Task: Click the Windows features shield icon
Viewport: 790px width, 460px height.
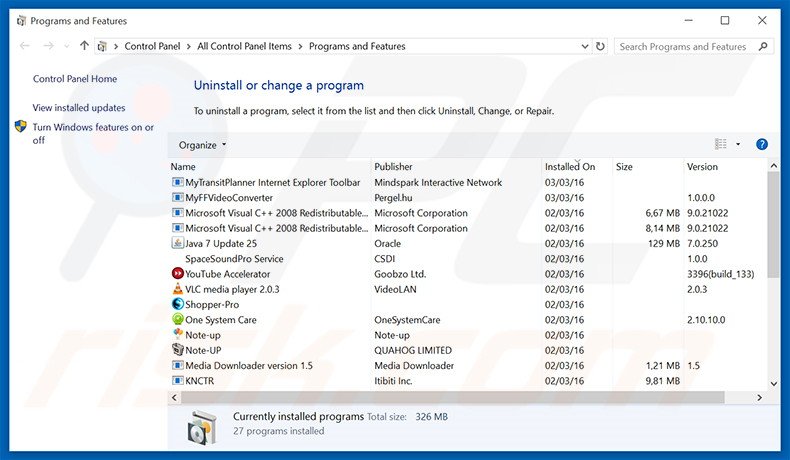Action: 21,126
